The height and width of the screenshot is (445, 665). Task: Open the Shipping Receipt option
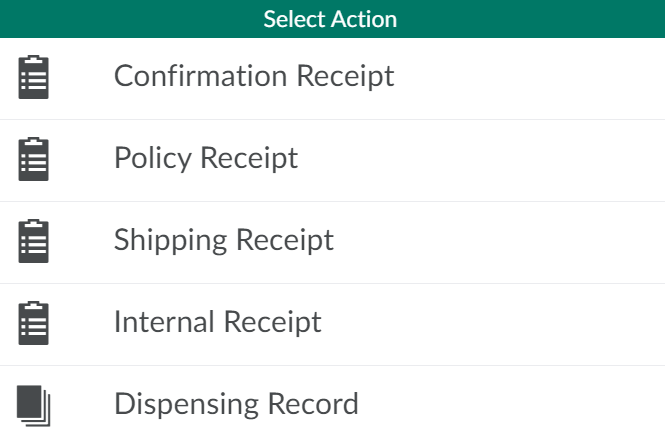tap(224, 240)
